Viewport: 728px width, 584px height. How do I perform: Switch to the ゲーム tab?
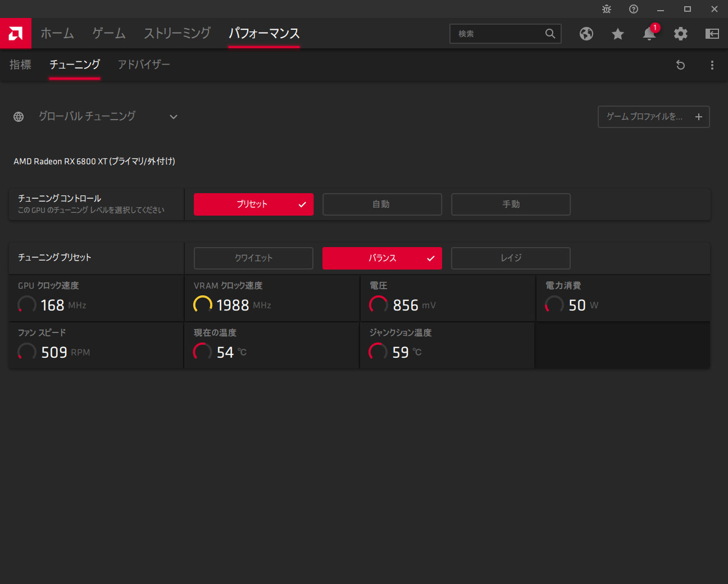point(109,34)
